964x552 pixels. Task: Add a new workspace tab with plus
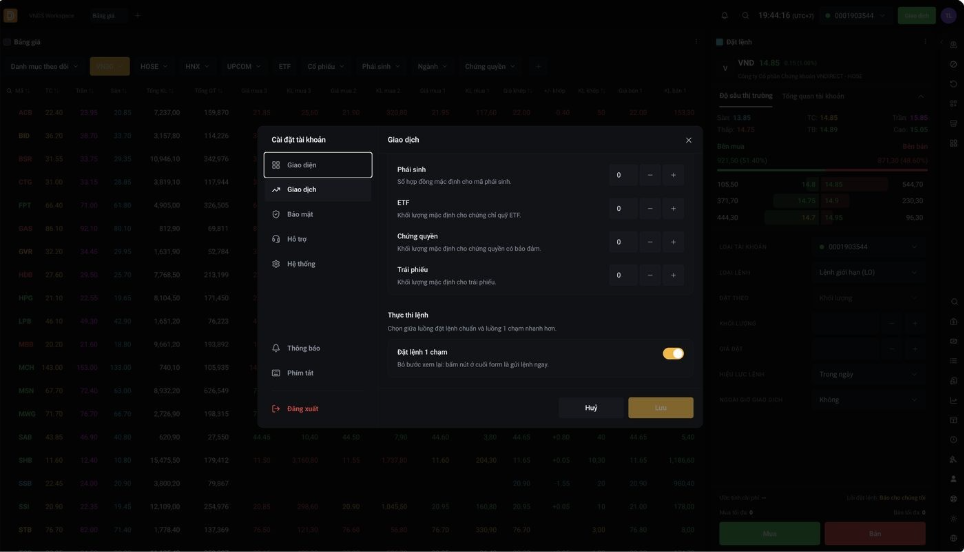(138, 15)
